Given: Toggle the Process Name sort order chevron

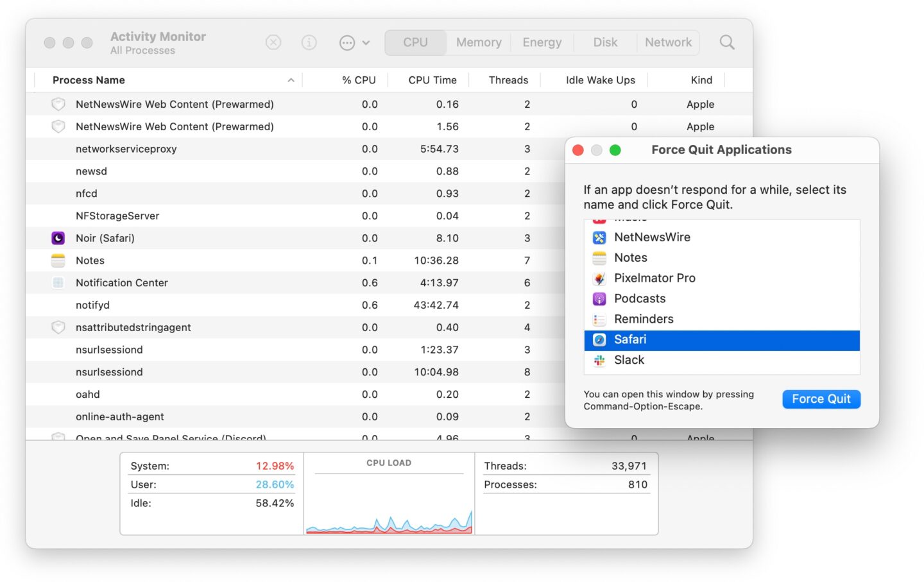Looking at the screenshot, I should (291, 80).
